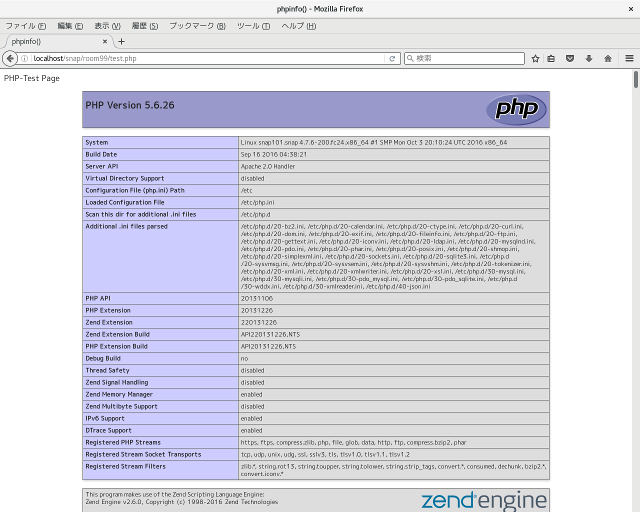Click the search magnifier icon
This screenshot has height=512, width=640.
[x=411, y=58]
